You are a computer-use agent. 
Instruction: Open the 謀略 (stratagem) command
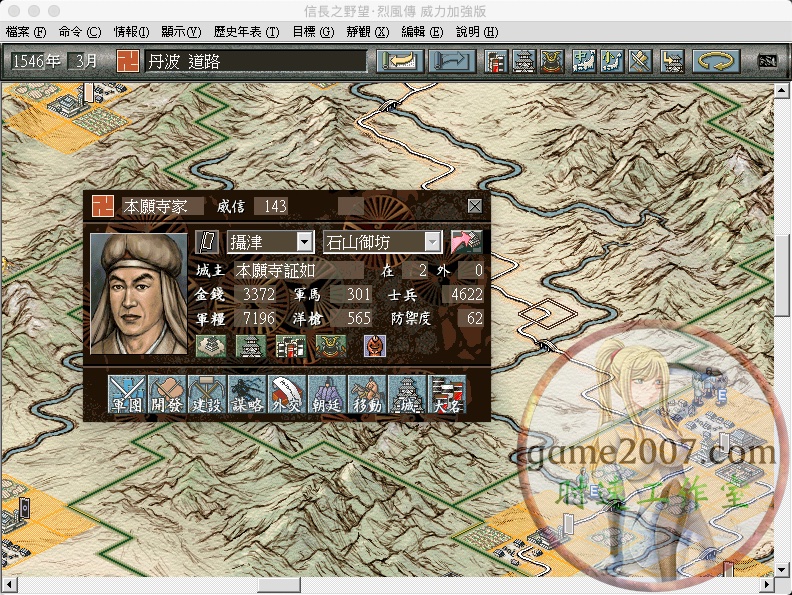tap(247, 394)
